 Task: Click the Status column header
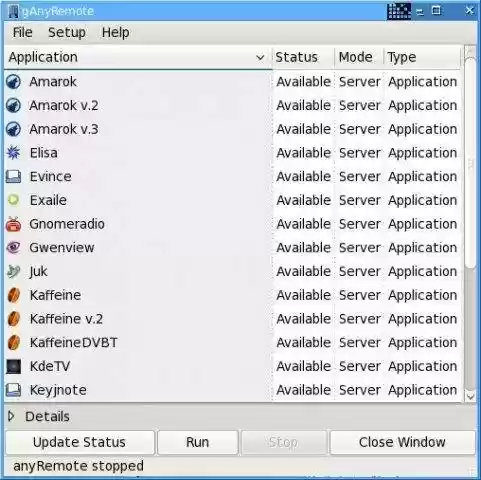click(303, 57)
